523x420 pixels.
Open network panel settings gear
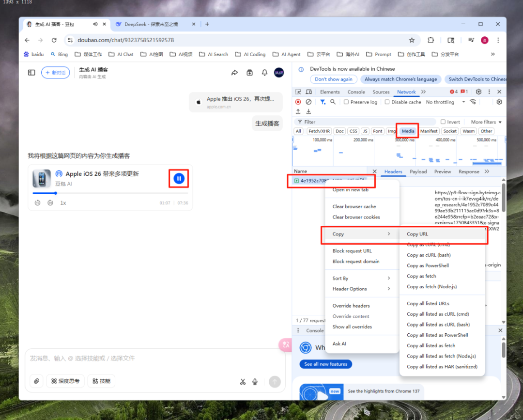499,102
